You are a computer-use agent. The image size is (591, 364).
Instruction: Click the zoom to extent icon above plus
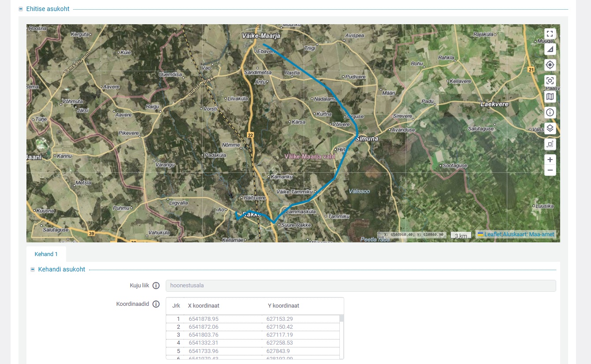pos(550,144)
